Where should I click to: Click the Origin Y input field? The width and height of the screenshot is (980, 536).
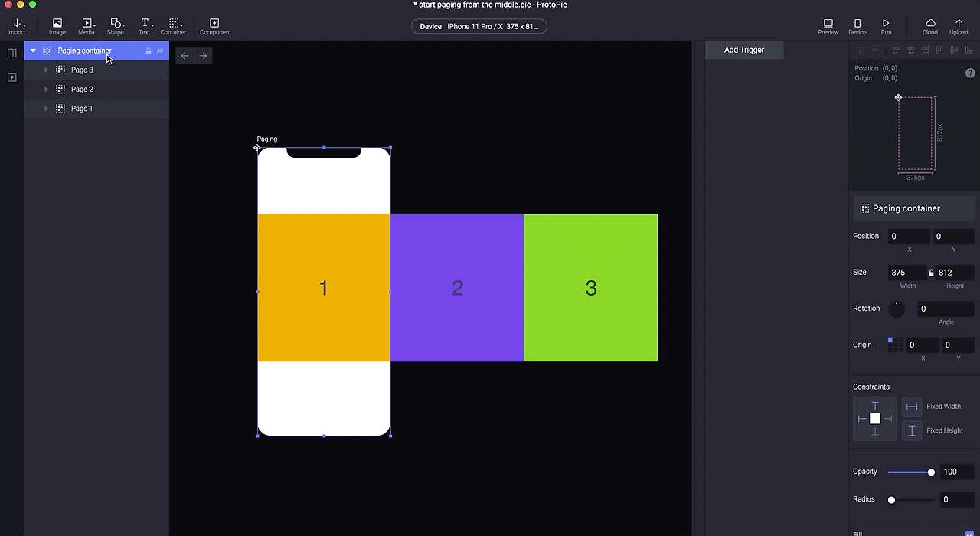(x=959, y=345)
